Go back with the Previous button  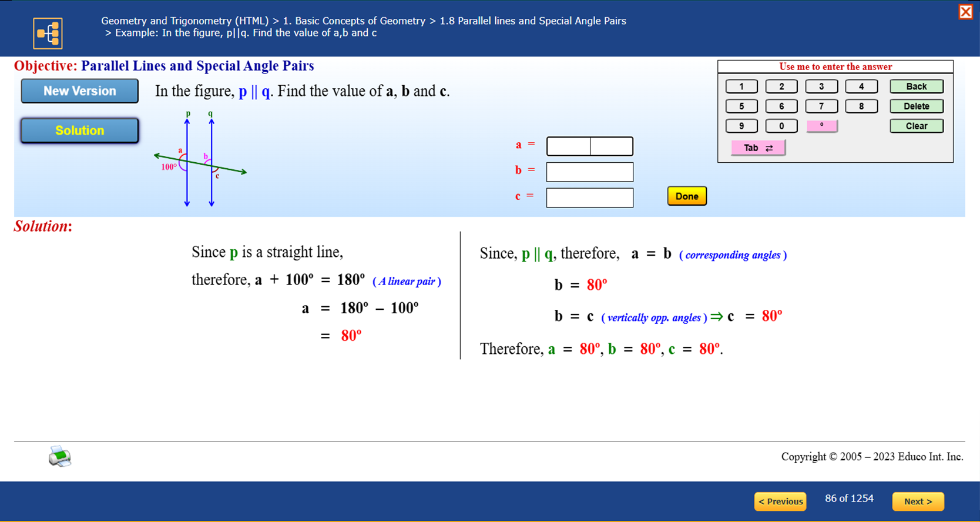pos(780,501)
